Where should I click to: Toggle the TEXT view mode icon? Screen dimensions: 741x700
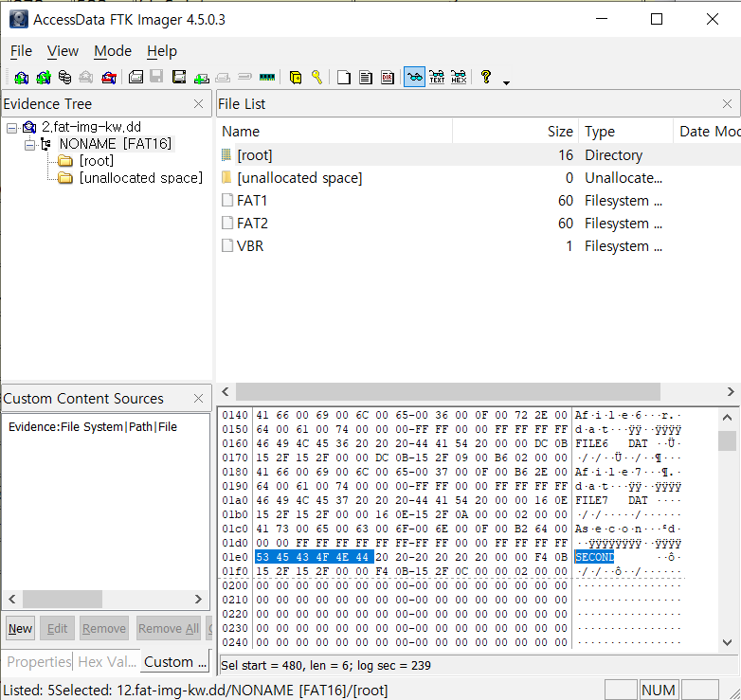(437, 77)
